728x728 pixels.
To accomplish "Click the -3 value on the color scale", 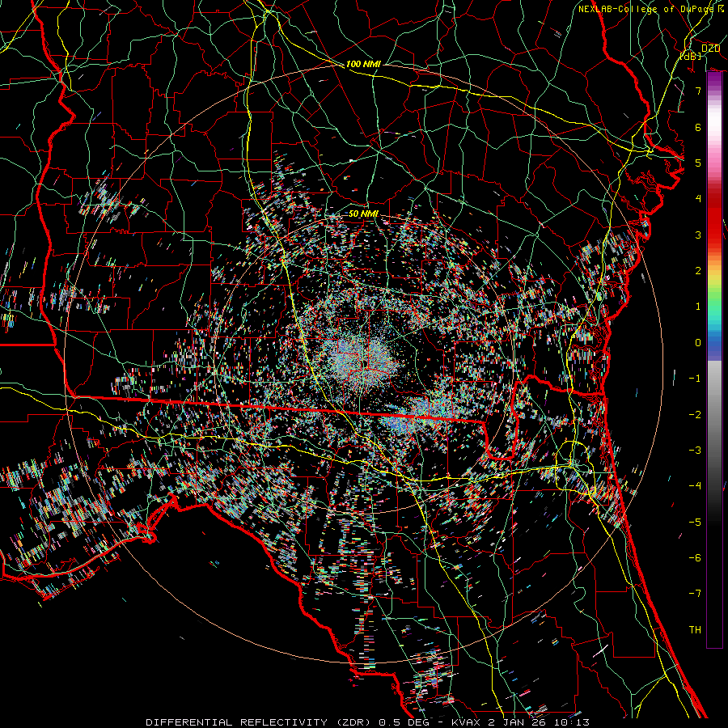I will (x=695, y=450).
